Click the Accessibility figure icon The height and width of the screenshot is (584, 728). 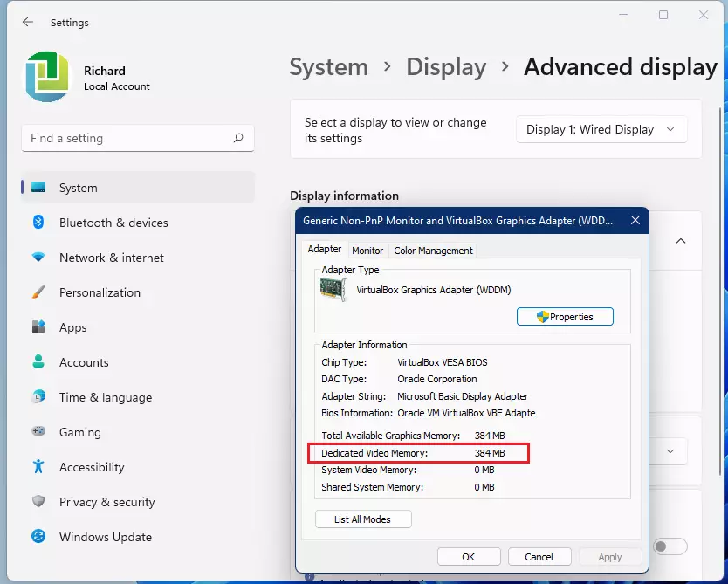point(38,466)
